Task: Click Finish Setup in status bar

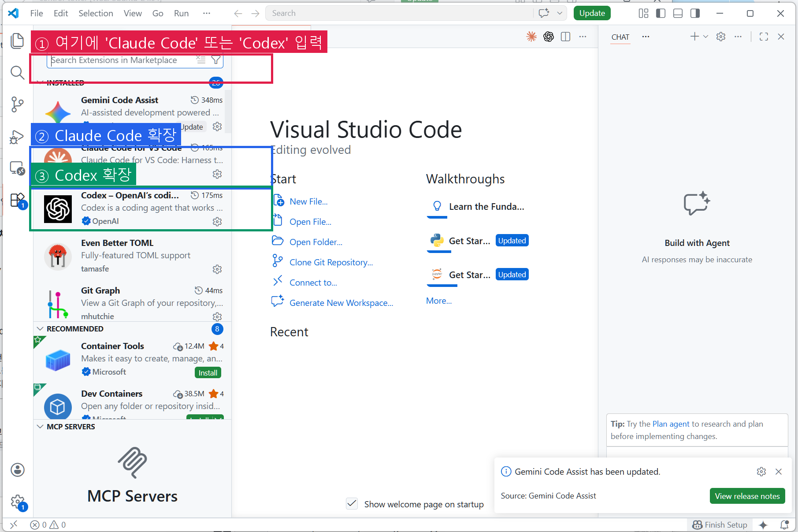Action: pyautogui.click(x=720, y=525)
